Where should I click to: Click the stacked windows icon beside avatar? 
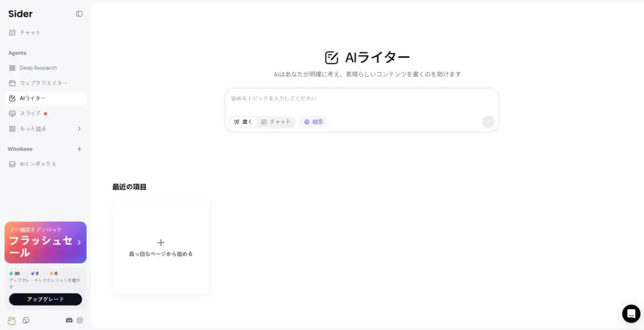(x=26, y=320)
